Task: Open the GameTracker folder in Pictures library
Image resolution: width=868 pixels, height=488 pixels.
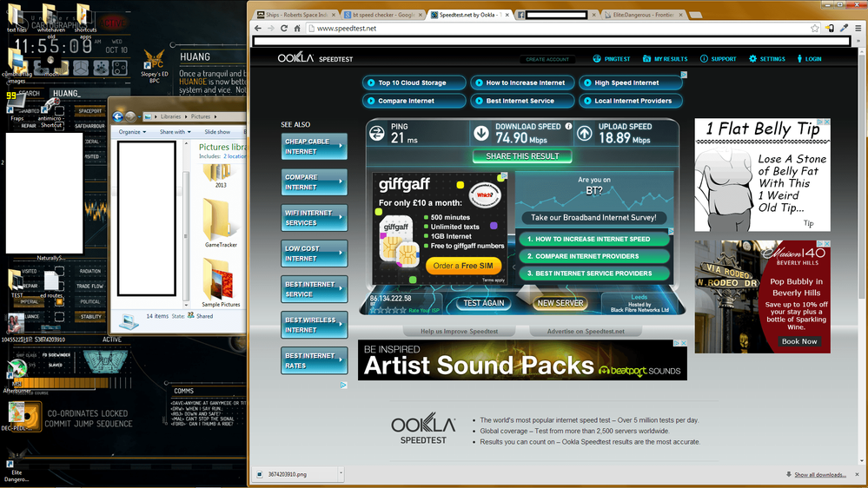Action: [221, 223]
